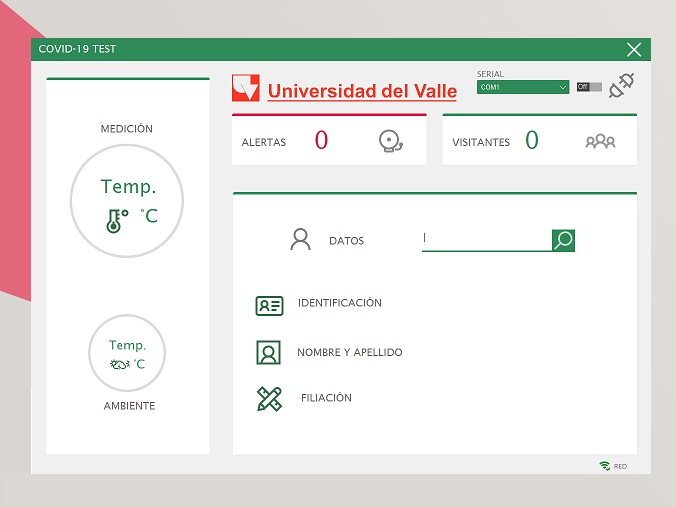The image size is (676, 507).
Task: Click the Universidad del Valle logo
Action: (245, 88)
